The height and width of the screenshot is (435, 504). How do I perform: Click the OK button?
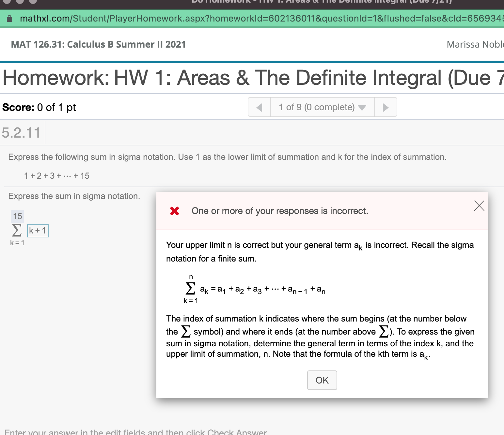[x=322, y=380]
